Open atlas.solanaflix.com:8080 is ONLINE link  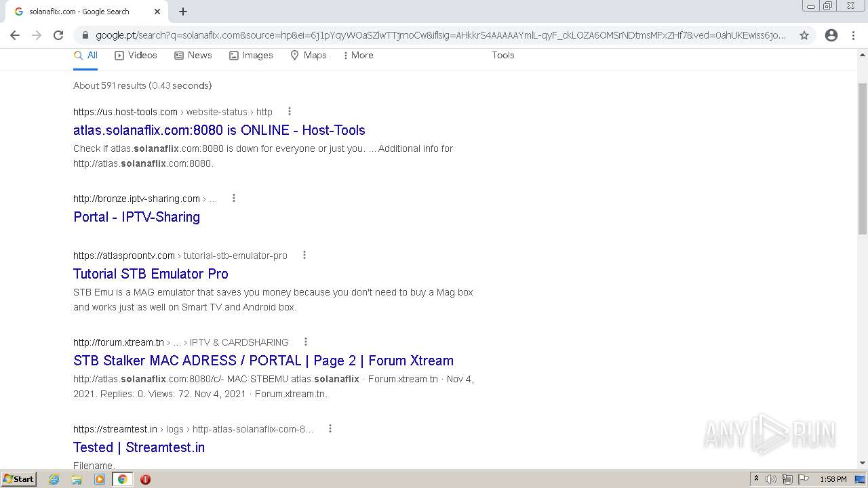pyautogui.click(x=219, y=130)
